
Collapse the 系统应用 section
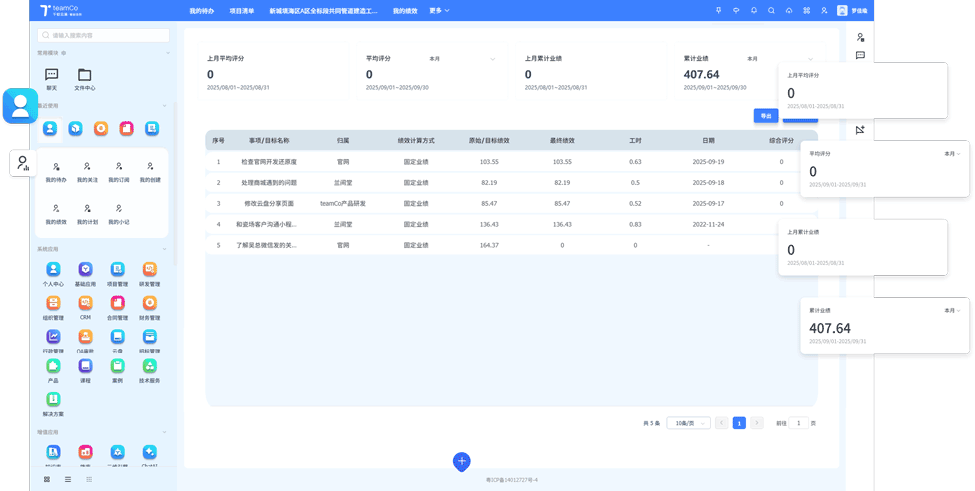[x=165, y=249]
